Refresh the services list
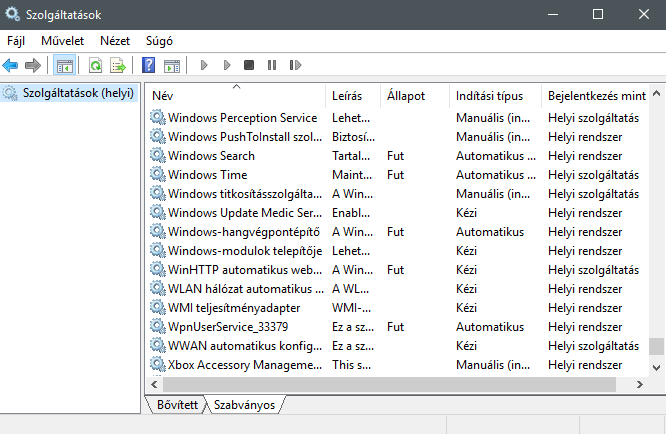This screenshot has width=666, height=434. pos(95,65)
